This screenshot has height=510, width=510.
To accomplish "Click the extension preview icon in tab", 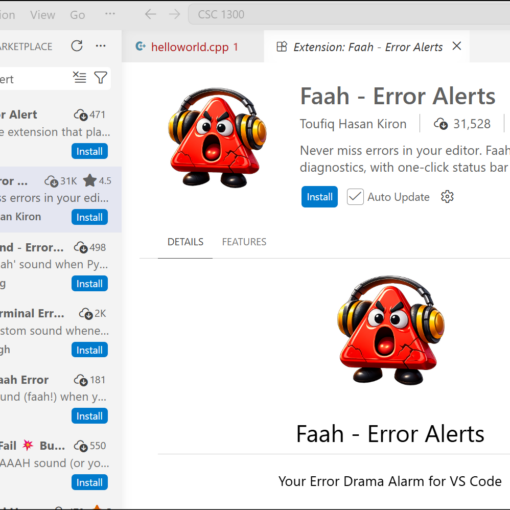I will pyautogui.click(x=282, y=47).
